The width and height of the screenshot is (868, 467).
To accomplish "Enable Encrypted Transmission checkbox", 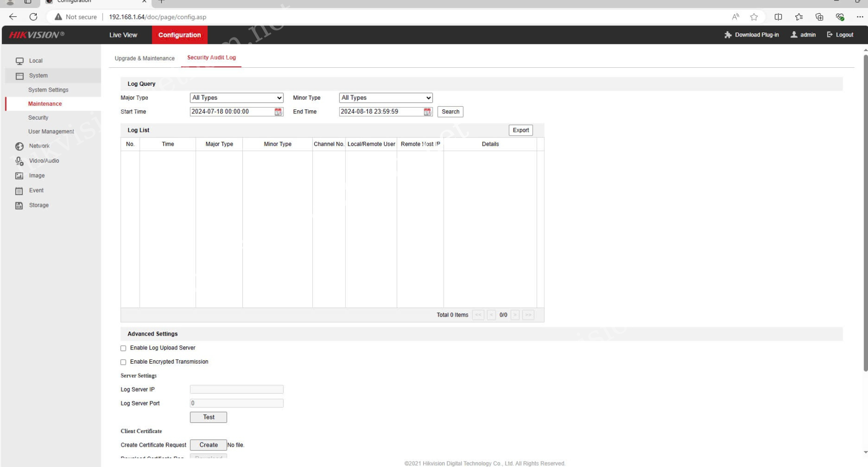I will tap(123, 362).
